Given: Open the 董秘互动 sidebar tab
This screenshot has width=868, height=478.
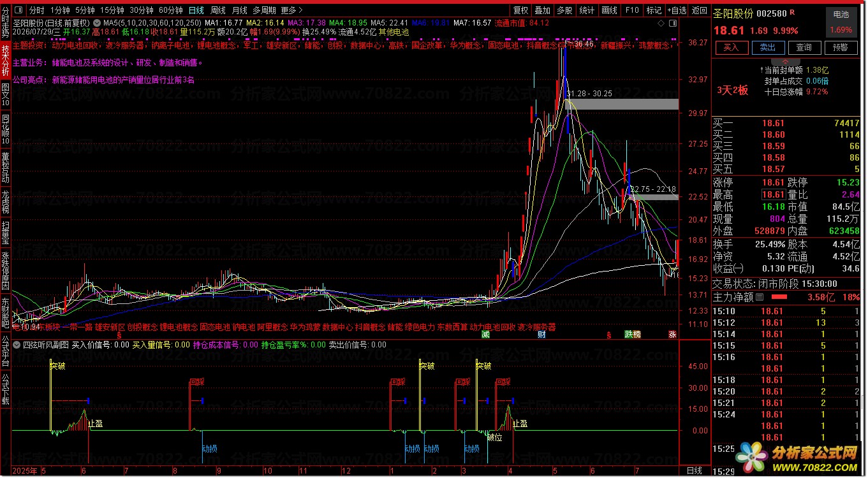Looking at the screenshot, I should click(x=6, y=167).
